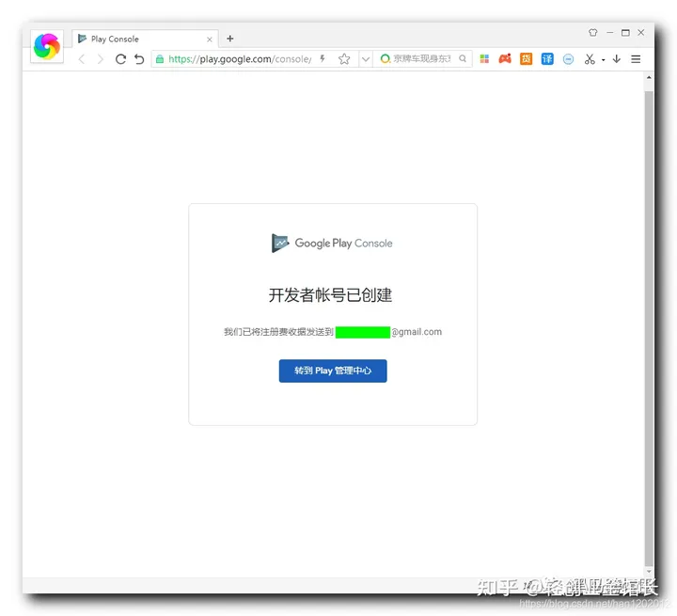Click the green secure lock icon
The width and height of the screenshot is (677, 616).
pyautogui.click(x=160, y=59)
